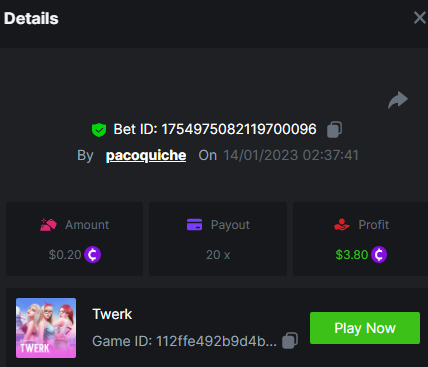The height and width of the screenshot is (367, 428).
Task: Open the Twerk game thumbnail
Action: coord(46,328)
